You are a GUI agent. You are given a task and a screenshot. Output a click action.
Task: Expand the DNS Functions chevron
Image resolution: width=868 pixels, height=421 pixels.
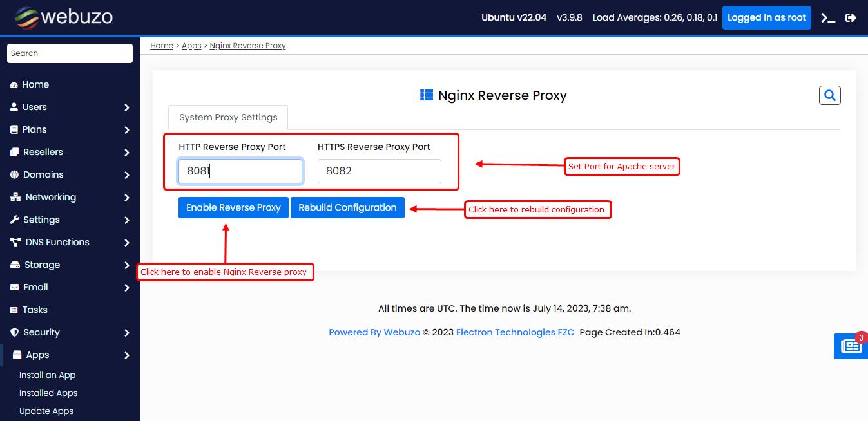point(127,243)
